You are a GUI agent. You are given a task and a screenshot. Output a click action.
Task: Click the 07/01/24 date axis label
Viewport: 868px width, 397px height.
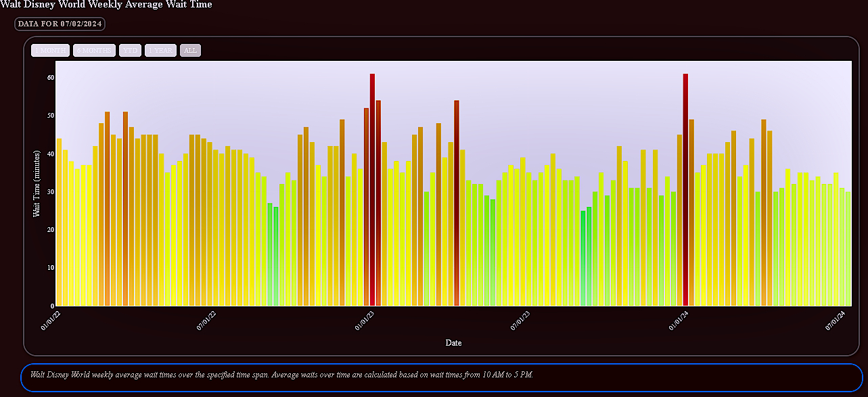pos(836,321)
